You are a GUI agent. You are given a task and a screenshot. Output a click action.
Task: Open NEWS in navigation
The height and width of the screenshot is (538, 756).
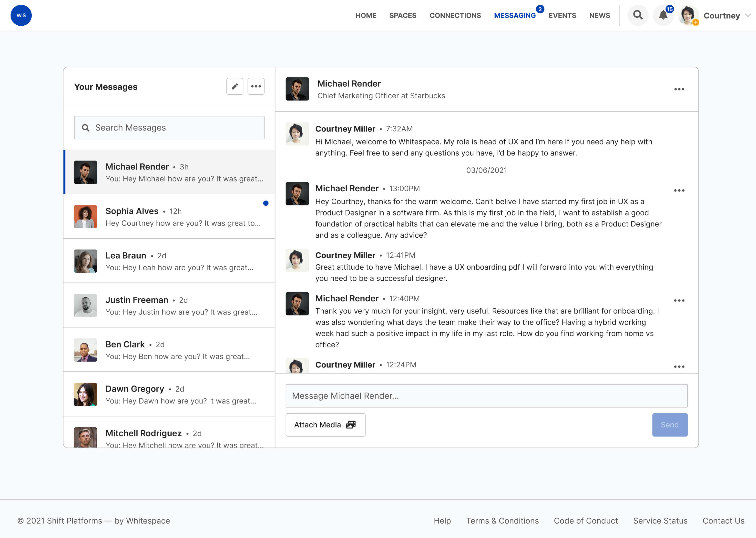[x=599, y=16]
